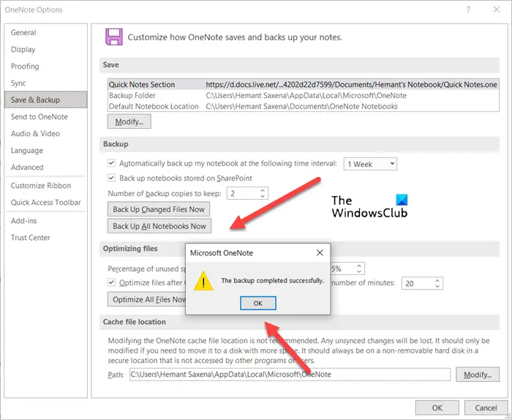
Task: Open the Proofing options category
Action: tap(45, 67)
